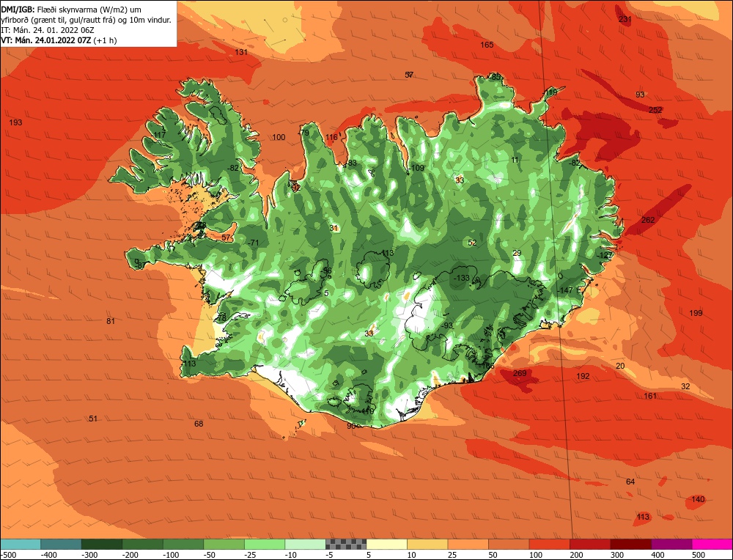Image resolution: width=733 pixels, height=560 pixels.
Task: Click the valid time line 'VT: Mán. 24.01.2022 07Z'
Action: coord(47,40)
